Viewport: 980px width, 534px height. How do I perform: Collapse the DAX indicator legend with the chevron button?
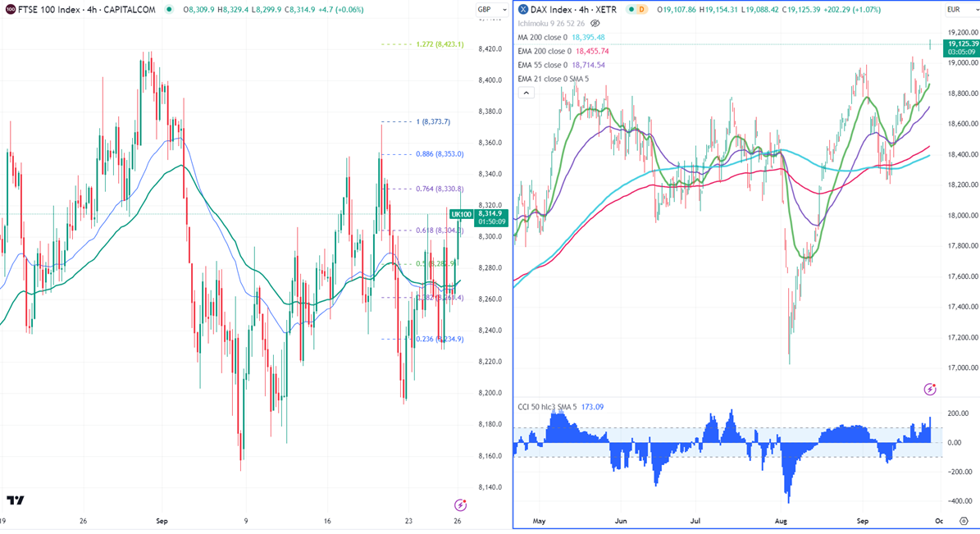coord(526,93)
